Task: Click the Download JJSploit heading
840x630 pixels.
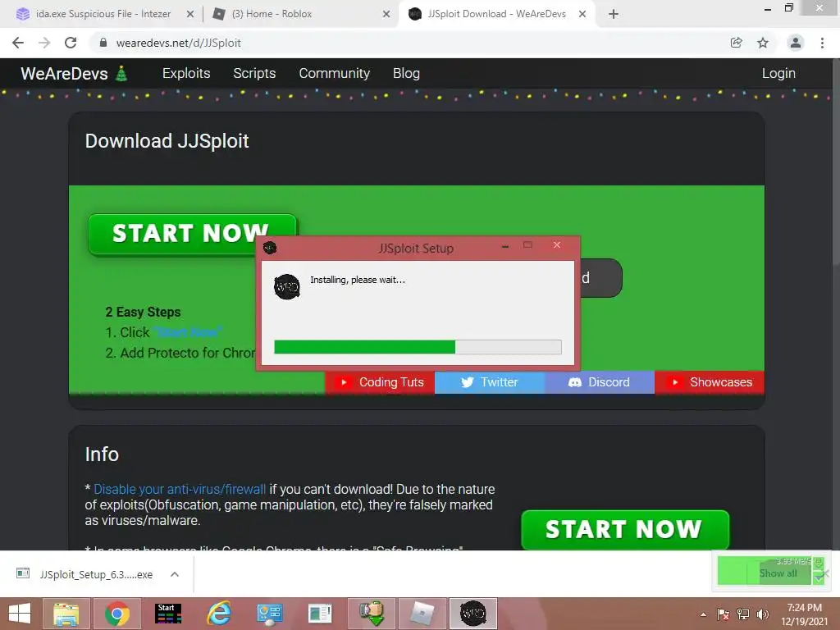Action: click(167, 141)
